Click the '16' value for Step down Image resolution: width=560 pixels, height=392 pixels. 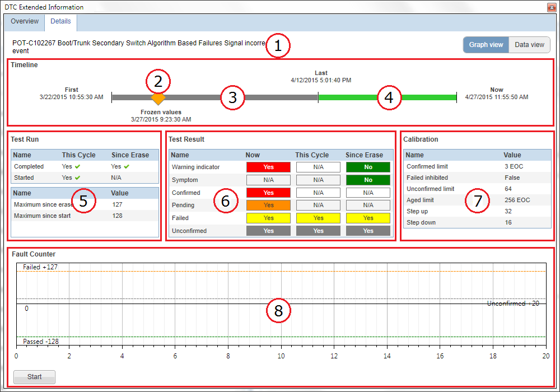[x=508, y=222]
